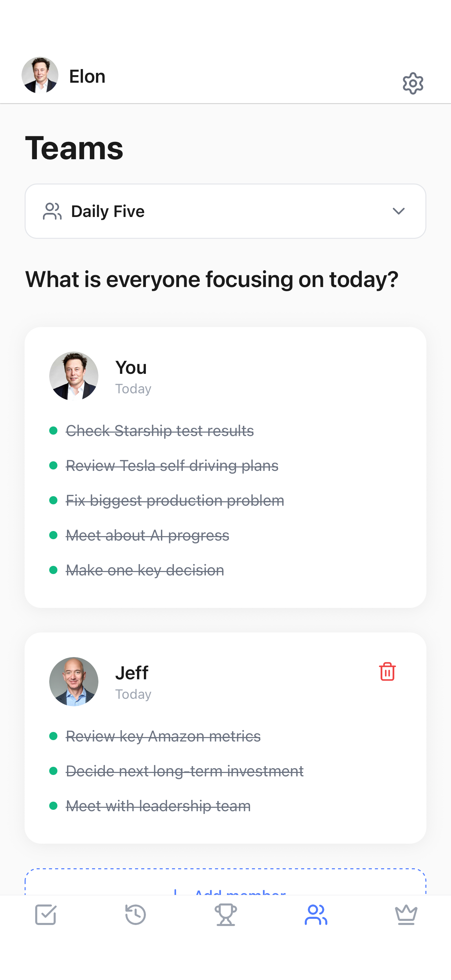Open settings via the gear icon

pos(413,83)
